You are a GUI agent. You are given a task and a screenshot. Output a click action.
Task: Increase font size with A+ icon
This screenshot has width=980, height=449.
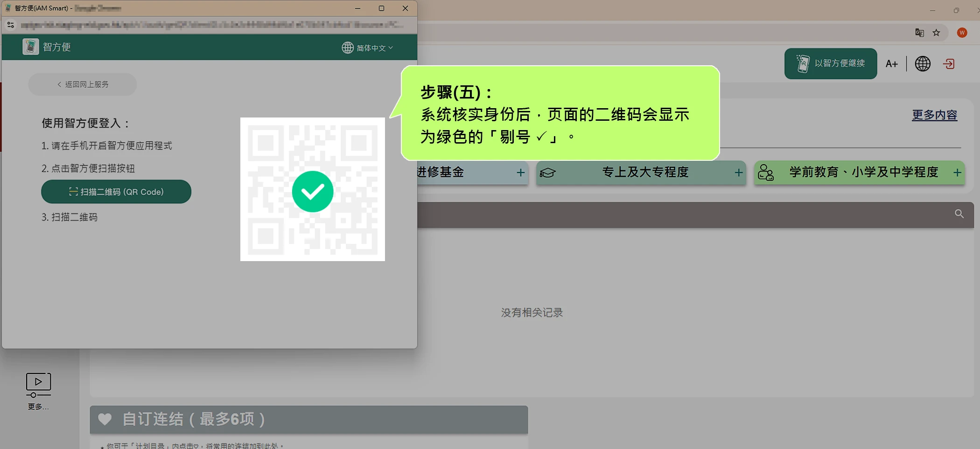coord(892,64)
